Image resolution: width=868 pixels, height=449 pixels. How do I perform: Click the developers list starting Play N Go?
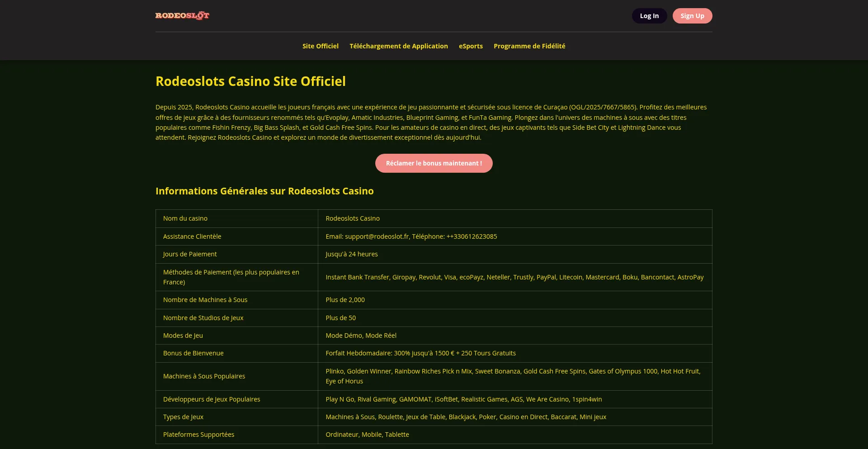[515, 399]
